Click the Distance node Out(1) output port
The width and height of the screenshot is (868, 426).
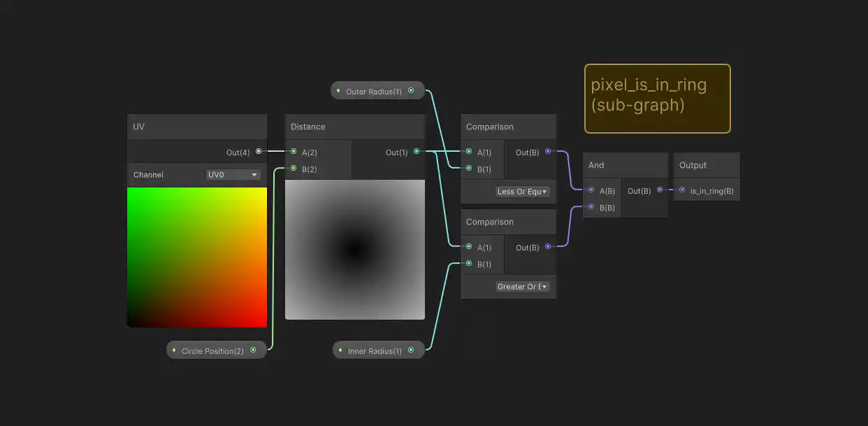pyautogui.click(x=417, y=152)
